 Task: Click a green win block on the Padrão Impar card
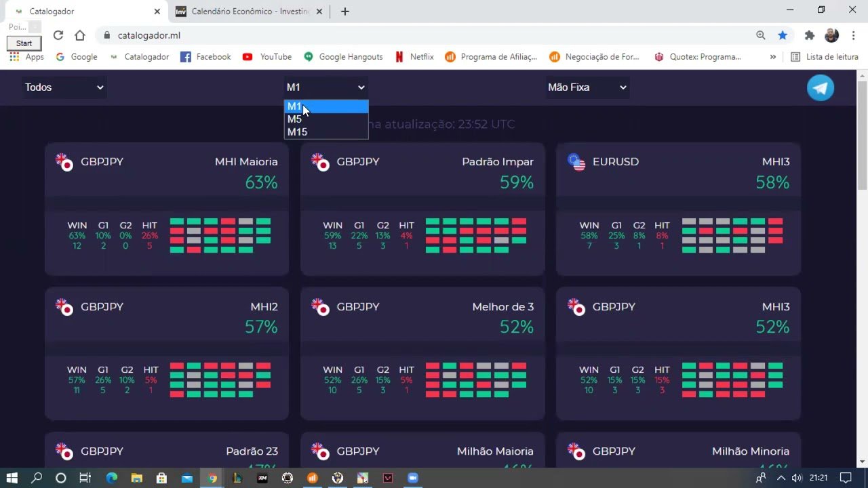click(432, 220)
